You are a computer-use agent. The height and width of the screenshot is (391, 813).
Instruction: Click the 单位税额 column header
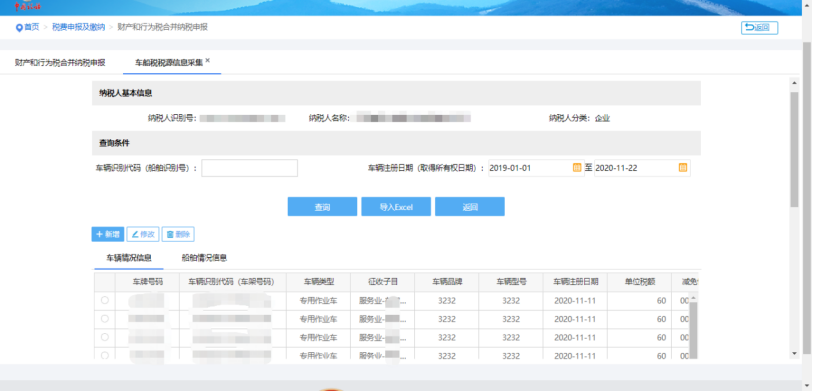coord(640,282)
